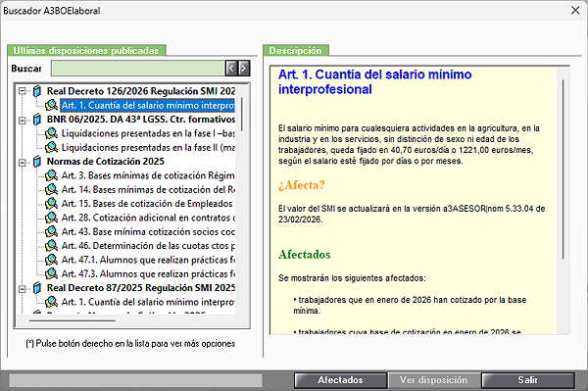Click the book icon for Normas de Cotización 2025
Viewport: 588px width, 391px height.
(x=37, y=162)
